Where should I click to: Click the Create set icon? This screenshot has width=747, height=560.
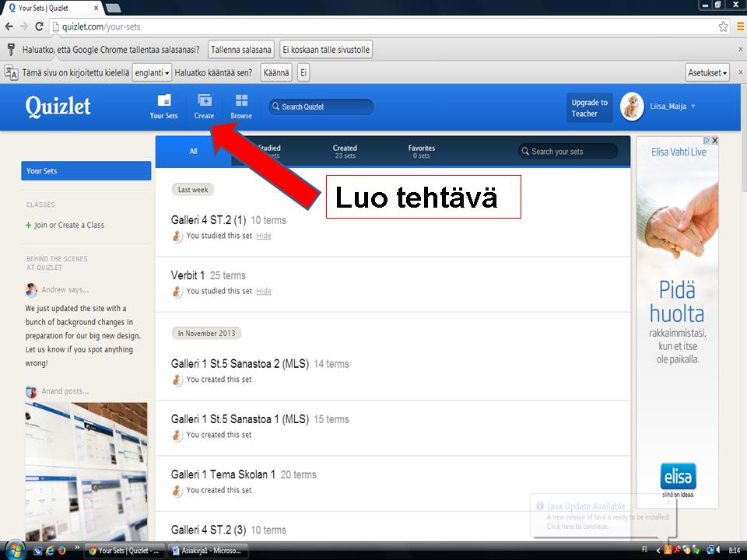[x=204, y=106]
